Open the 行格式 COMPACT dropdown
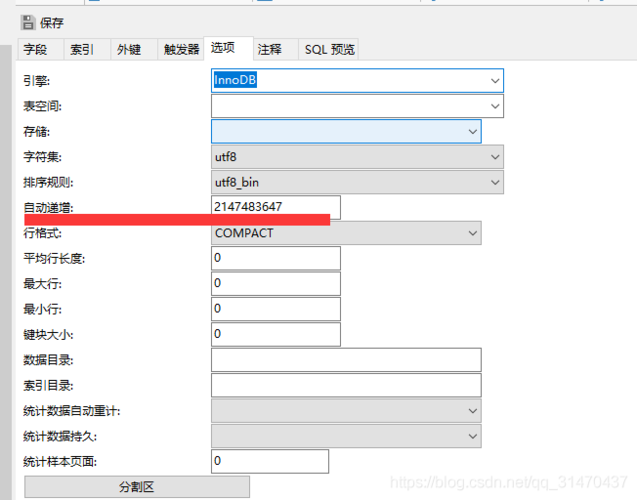This screenshot has width=637, height=500. tap(346, 233)
